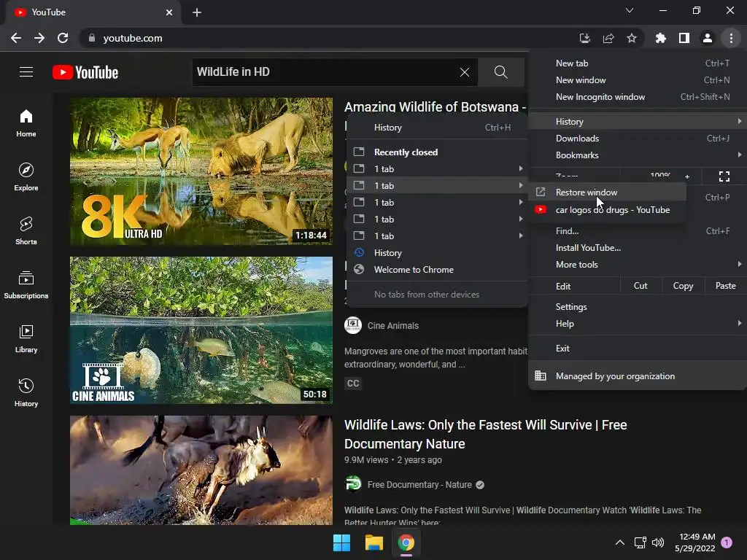Viewport: 747px width, 560px height.
Task: Click the Windows Start button
Action: [341, 542]
